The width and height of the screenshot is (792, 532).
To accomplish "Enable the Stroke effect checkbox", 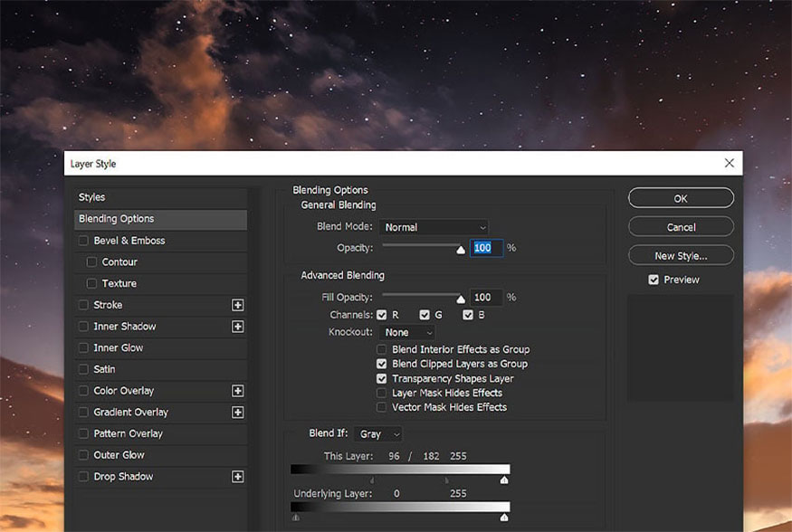I will 83,305.
